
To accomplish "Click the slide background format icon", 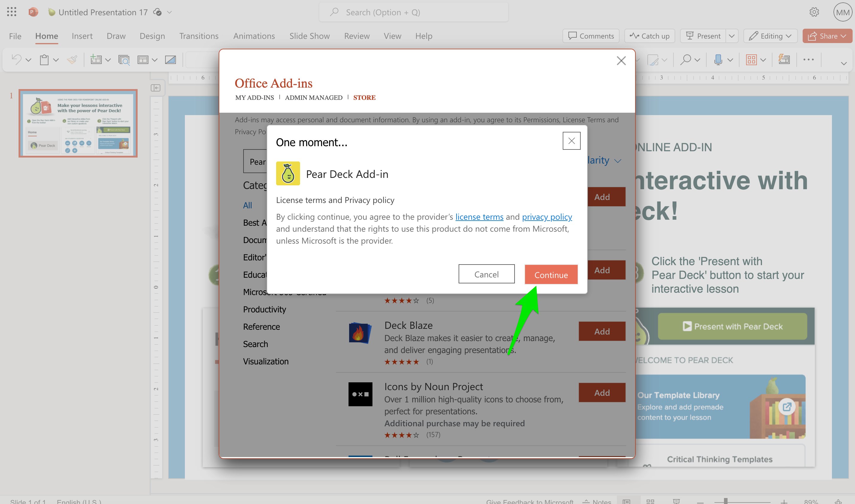I will pyautogui.click(x=170, y=60).
